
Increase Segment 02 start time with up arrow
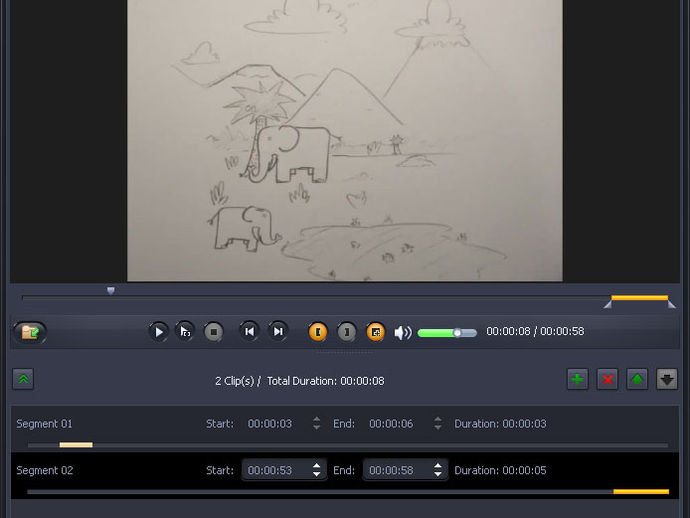pyautogui.click(x=316, y=466)
